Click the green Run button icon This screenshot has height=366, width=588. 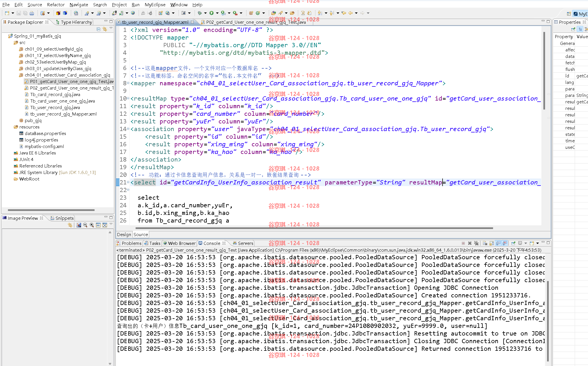(212, 13)
